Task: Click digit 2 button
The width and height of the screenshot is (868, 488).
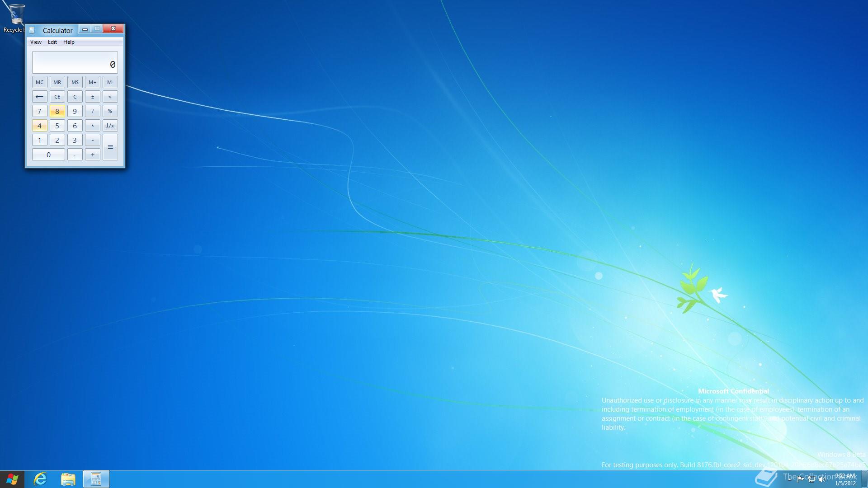Action: [57, 140]
